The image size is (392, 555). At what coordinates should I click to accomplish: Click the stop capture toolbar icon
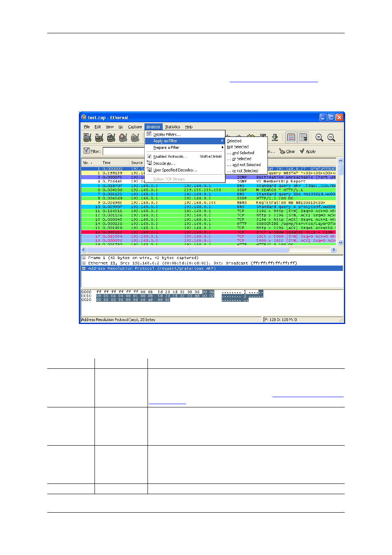pos(123,138)
